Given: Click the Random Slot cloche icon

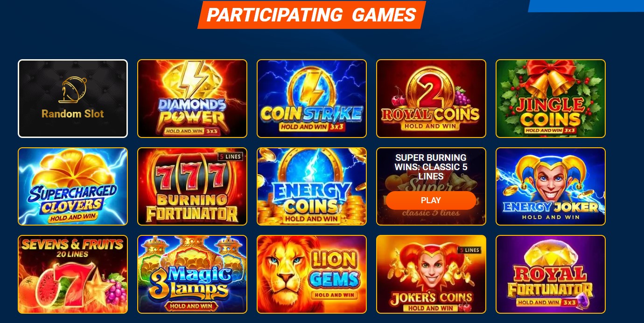Looking at the screenshot, I should coord(73,90).
